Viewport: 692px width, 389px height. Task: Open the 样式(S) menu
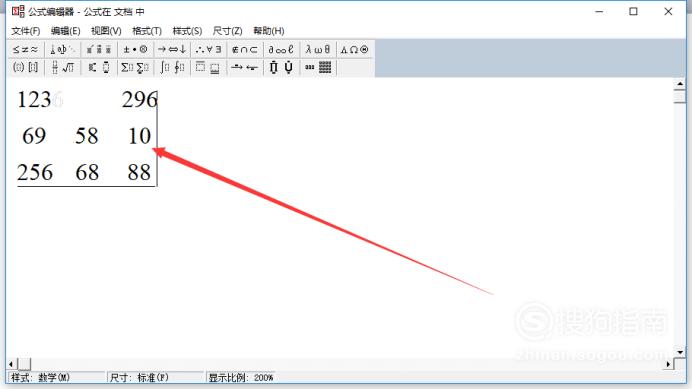pos(187,31)
